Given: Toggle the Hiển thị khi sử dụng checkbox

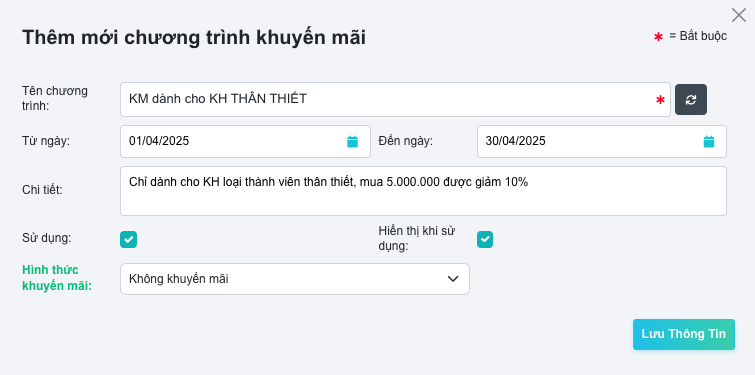Looking at the screenshot, I should pyautogui.click(x=485, y=239).
